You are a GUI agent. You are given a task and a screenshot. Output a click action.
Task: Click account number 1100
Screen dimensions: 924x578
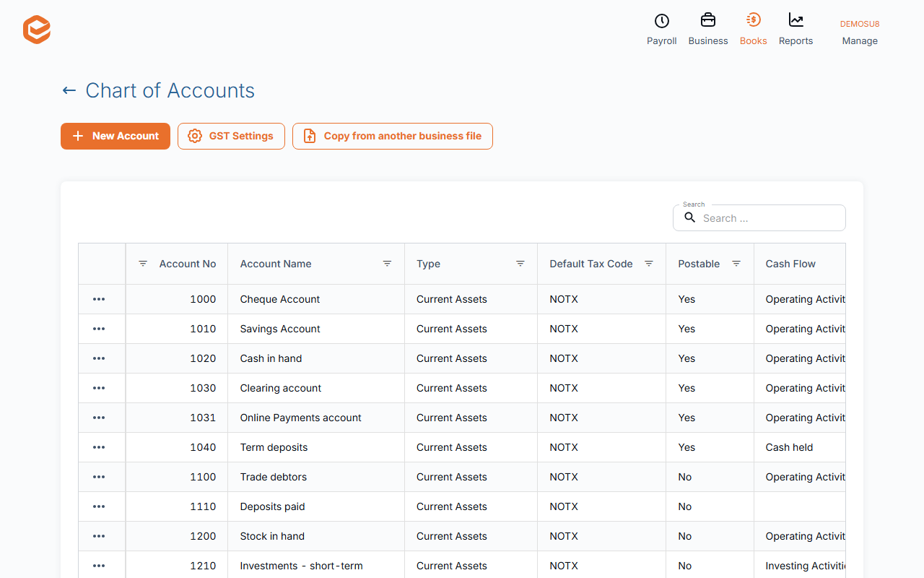click(203, 477)
